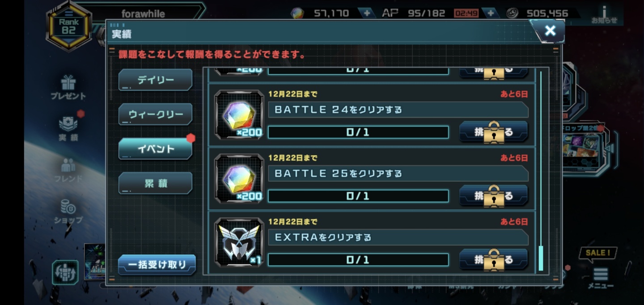Click the mission list vertical scrollbar
The width and height of the screenshot is (644, 305).
click(x=541, y=171)
